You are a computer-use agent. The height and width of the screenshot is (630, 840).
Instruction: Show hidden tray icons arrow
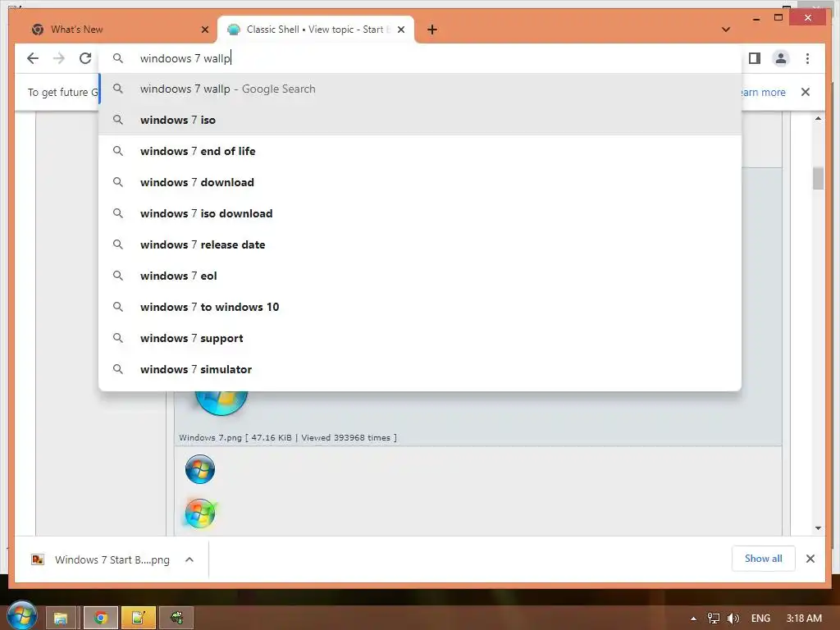coord(693,619)
